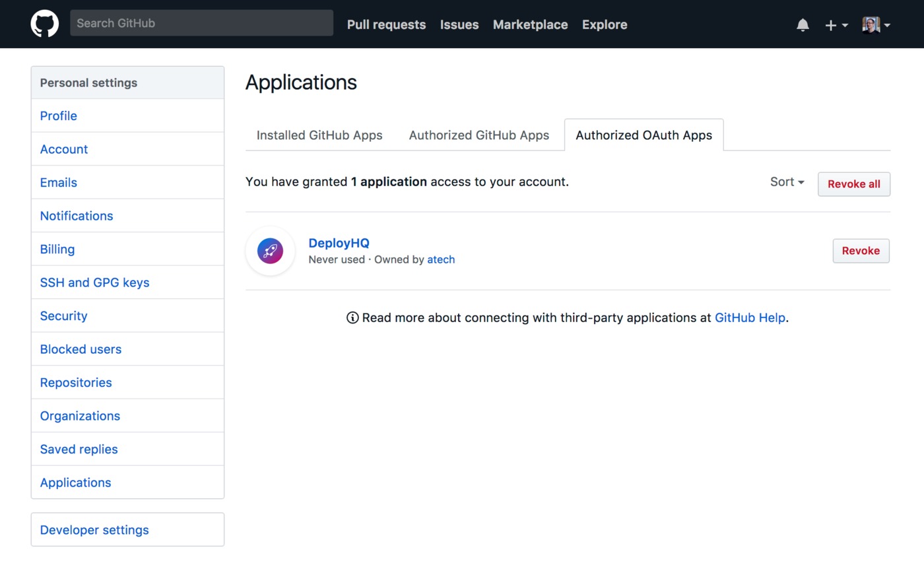Open the DeployHQ application link
Viewport: 924px width, 565px height.
[x=339, y=243]
